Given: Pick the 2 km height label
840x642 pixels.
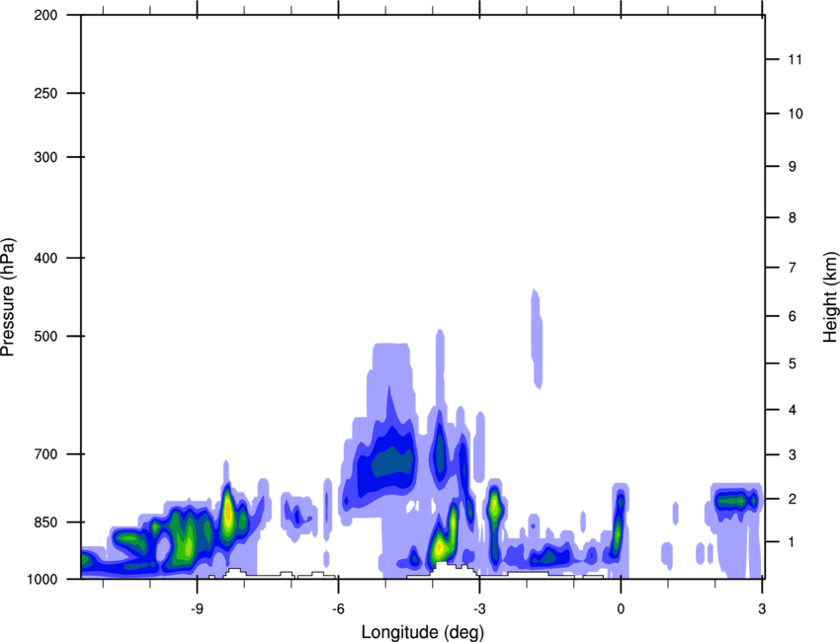Looking at the screenshot, I should 793,499.
